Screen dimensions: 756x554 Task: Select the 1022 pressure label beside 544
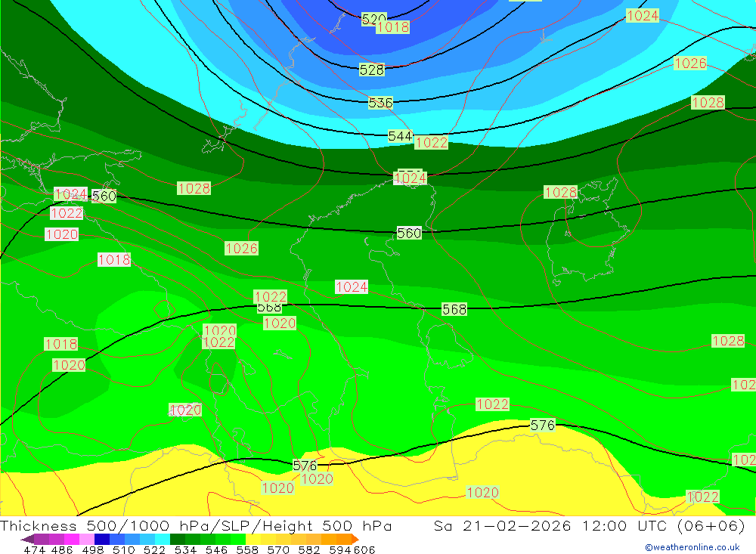click(432, 143)
